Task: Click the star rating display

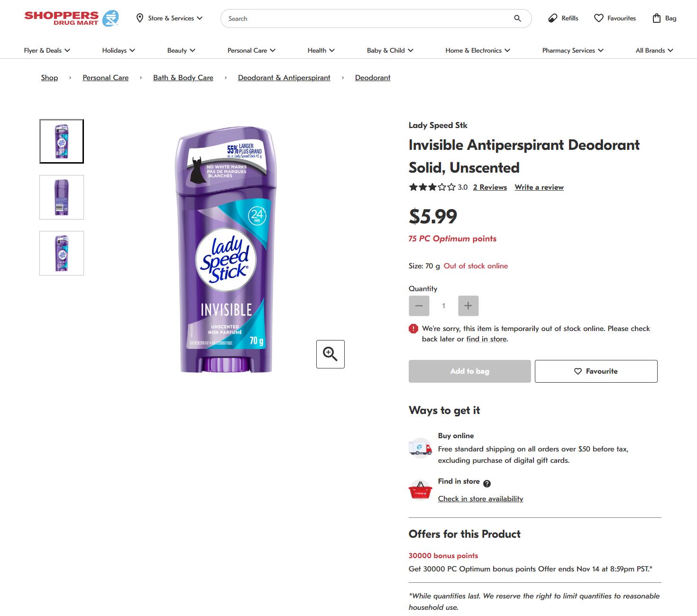Action: (432, 187)
